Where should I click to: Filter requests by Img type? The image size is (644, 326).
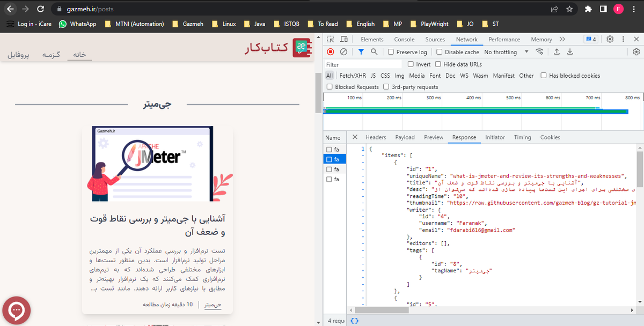pos(399,76)
